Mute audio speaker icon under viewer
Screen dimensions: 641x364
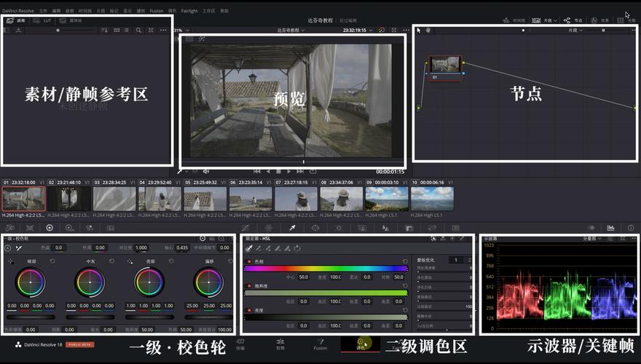(206, 172)
